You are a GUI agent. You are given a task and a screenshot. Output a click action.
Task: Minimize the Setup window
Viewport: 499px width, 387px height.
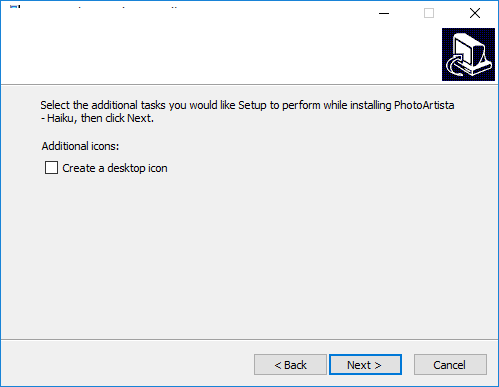(x=384, y=13)
